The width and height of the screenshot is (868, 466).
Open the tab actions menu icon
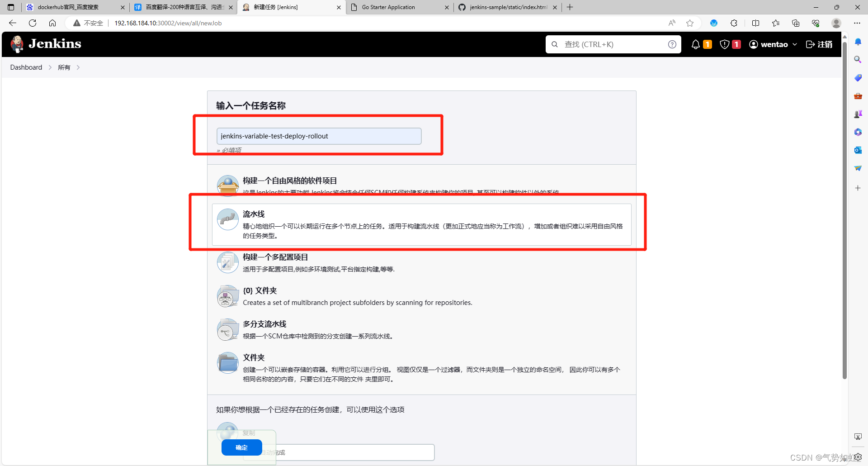11,7
